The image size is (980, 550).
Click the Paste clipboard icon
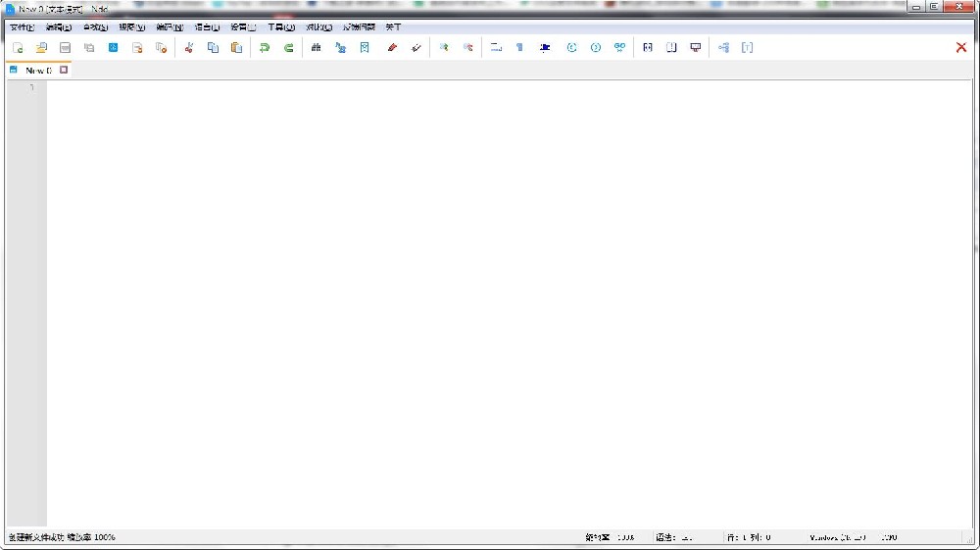[237, 47]
